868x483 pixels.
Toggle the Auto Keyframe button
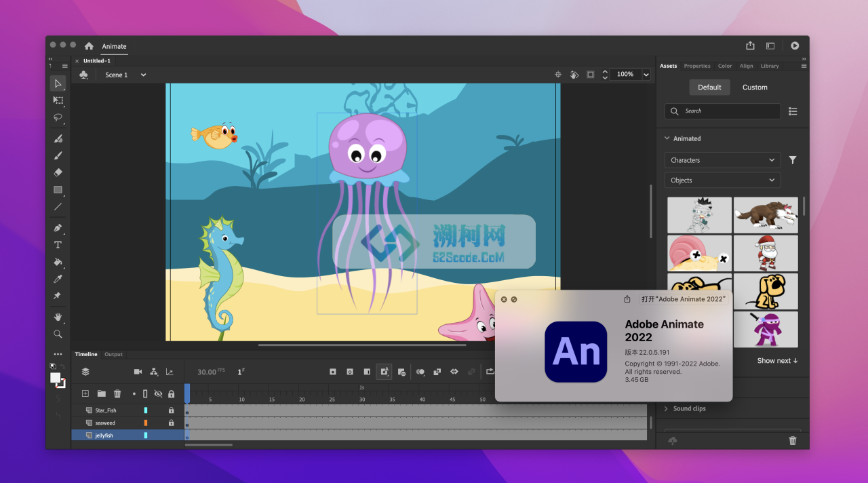pos(384,372)
